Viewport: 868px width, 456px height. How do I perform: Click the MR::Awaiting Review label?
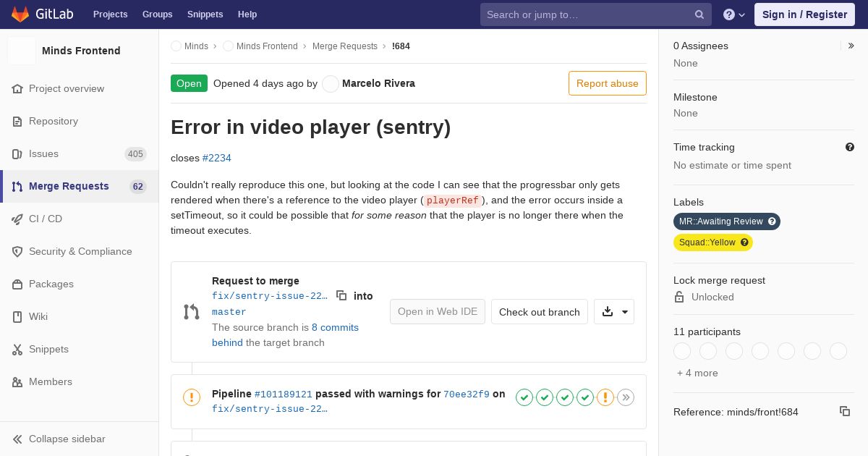click(x=727, y=221)
